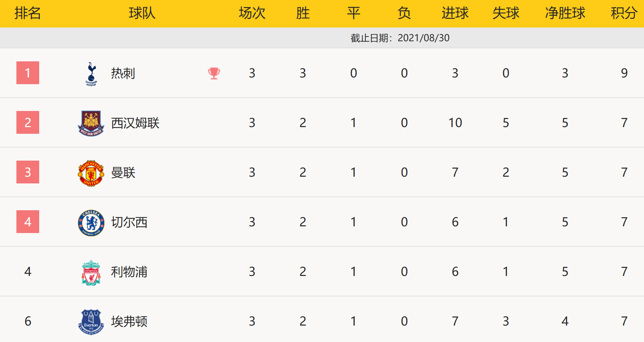Open the 西汉姆联 team link
The width and height of the screenshot is (644, 342).
pyautogui.click(x=135, y=123)
